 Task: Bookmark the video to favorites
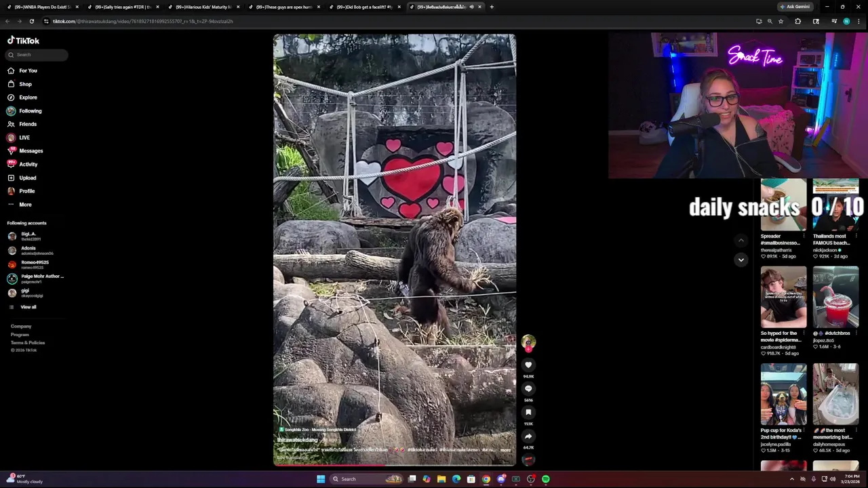pyautogui.click(x=528, y=412)
